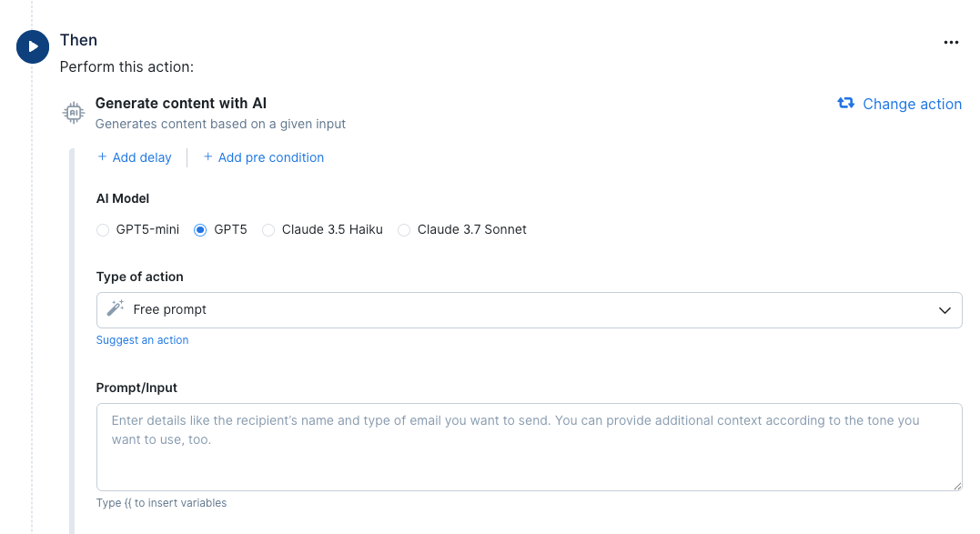Click the magic wand Free prompt icon
The height and width of the screenshot is (534, 980).
116,307
